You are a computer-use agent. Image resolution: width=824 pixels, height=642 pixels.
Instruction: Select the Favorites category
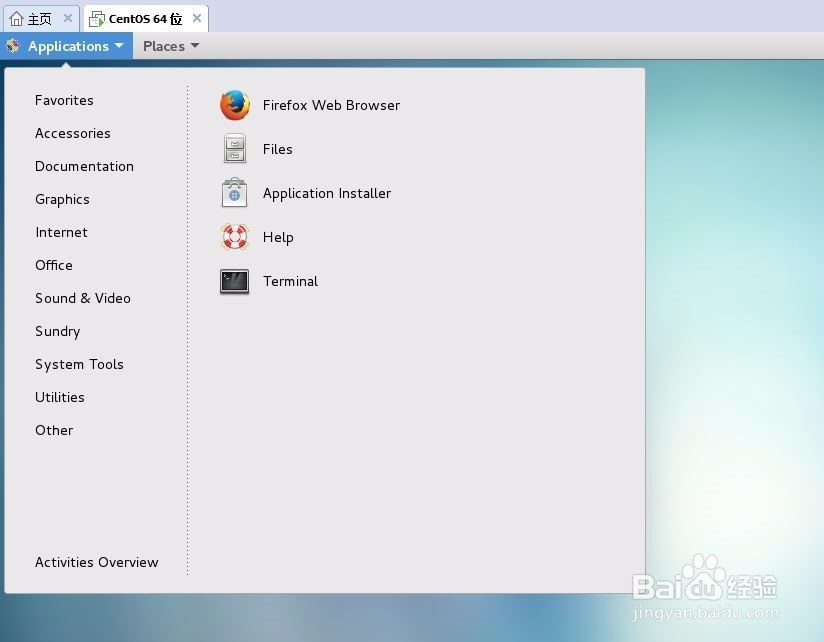tap(64, 100)
